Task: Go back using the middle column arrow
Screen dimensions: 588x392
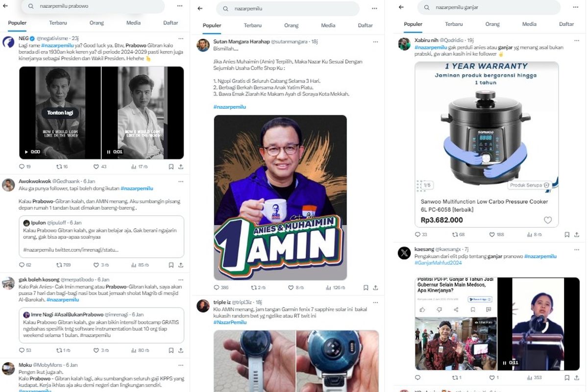Action: point(200,8)
